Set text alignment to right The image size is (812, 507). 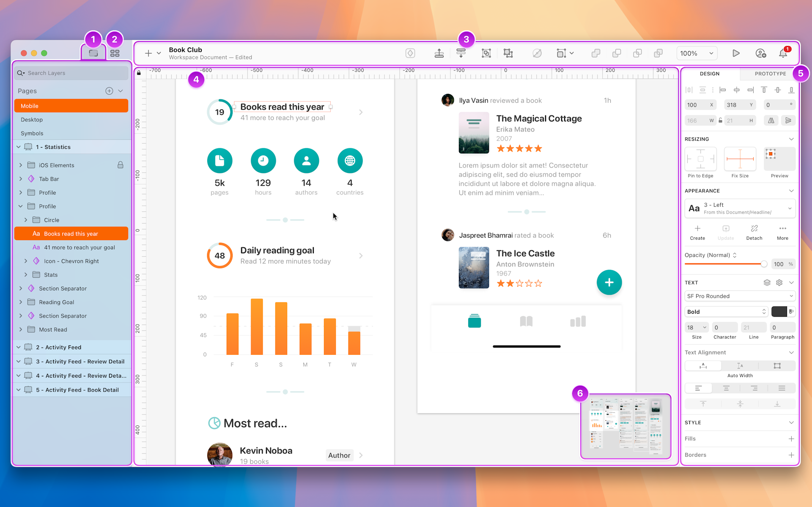(x=754, y=388)
